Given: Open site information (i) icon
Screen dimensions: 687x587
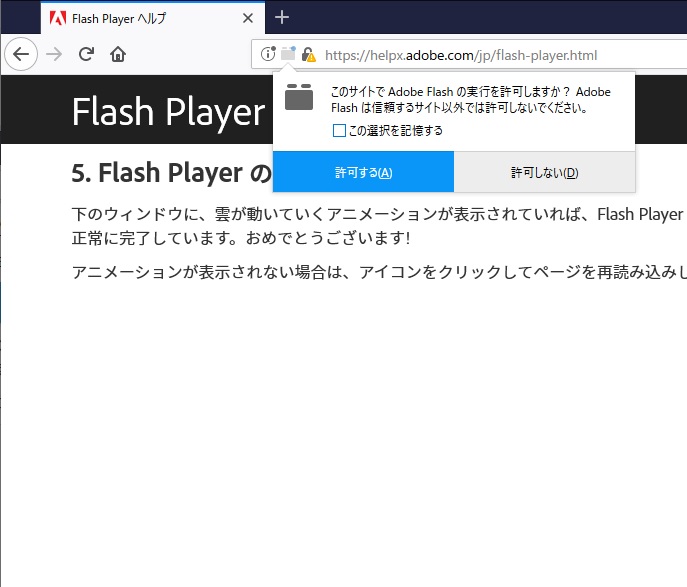Looking at the screenshot, I should pyautogui.click(x=268, y=55).
